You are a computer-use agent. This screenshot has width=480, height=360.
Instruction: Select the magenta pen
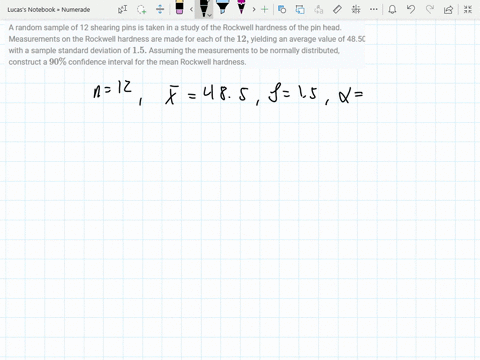[x=241, y=7]
